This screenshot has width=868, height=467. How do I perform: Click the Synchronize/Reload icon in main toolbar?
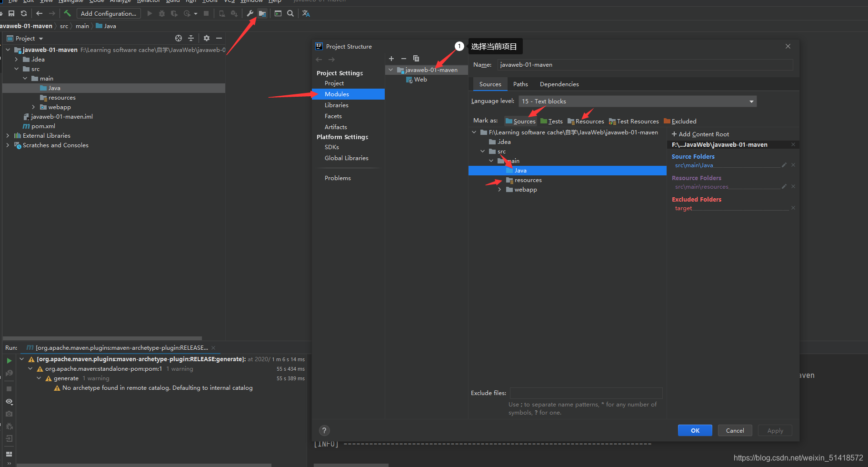click(24, 13)
